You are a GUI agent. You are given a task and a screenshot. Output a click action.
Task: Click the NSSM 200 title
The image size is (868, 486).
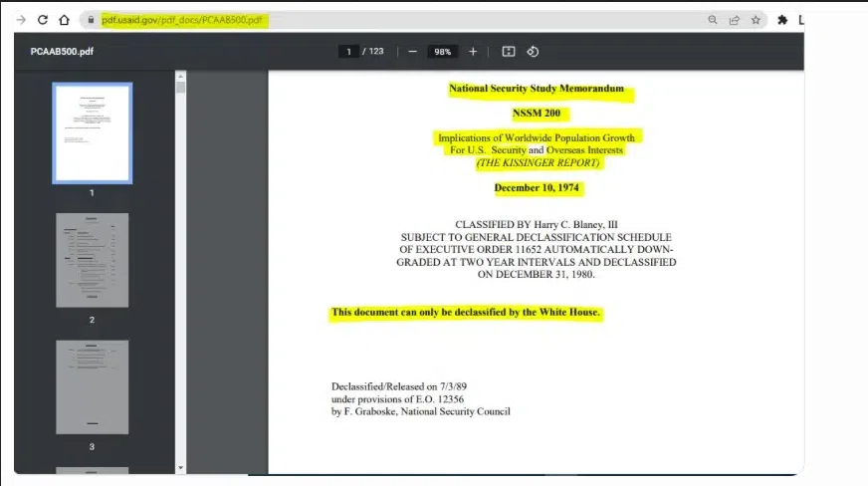[536, 114]
